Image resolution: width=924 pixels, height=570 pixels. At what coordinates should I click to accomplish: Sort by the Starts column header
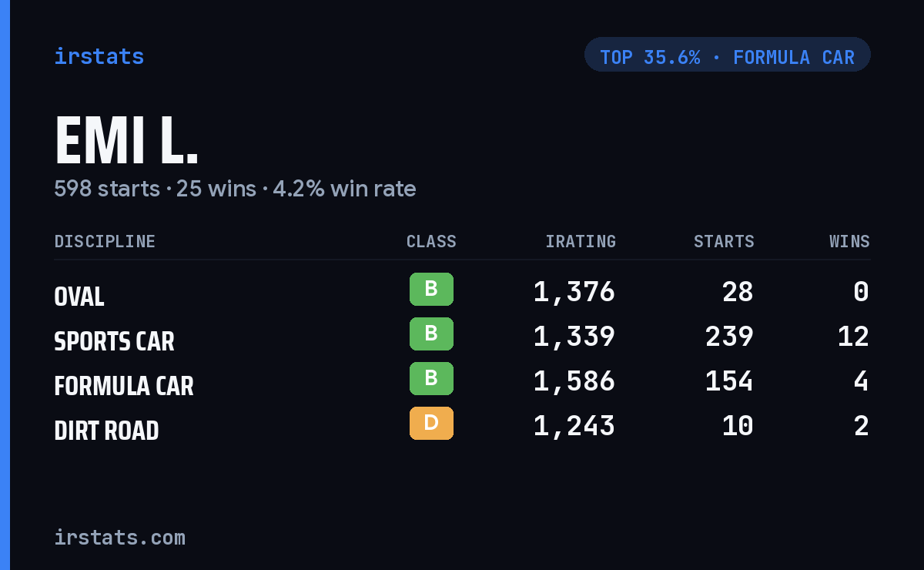(724, 242)
